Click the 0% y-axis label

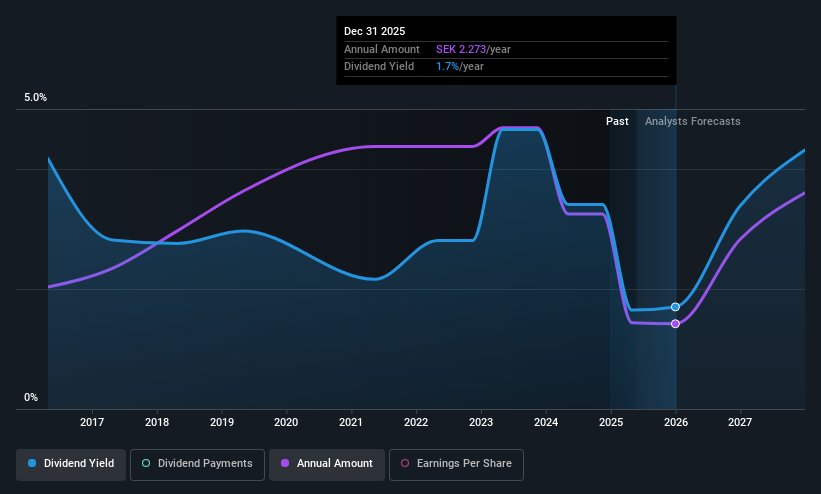pyautogui.click(x=31, y=398)
